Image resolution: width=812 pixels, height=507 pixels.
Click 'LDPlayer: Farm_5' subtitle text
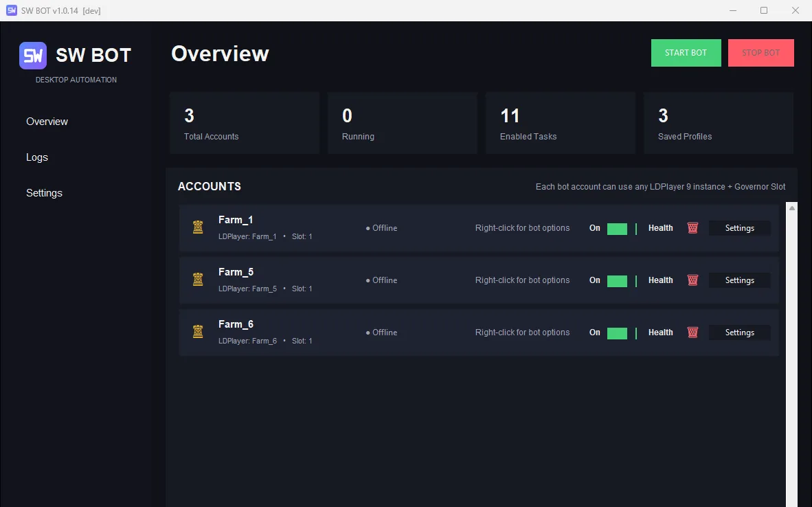[247, 289]
